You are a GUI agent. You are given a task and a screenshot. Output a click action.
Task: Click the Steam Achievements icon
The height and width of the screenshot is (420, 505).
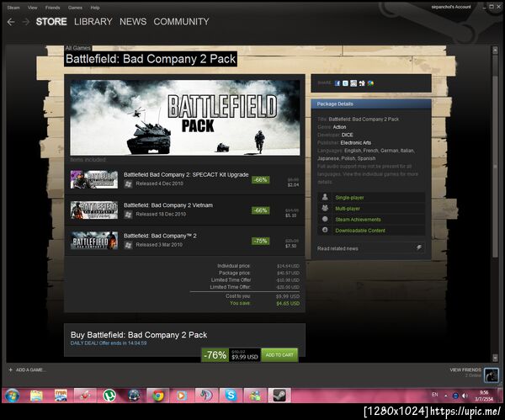(x=325, y=219)
